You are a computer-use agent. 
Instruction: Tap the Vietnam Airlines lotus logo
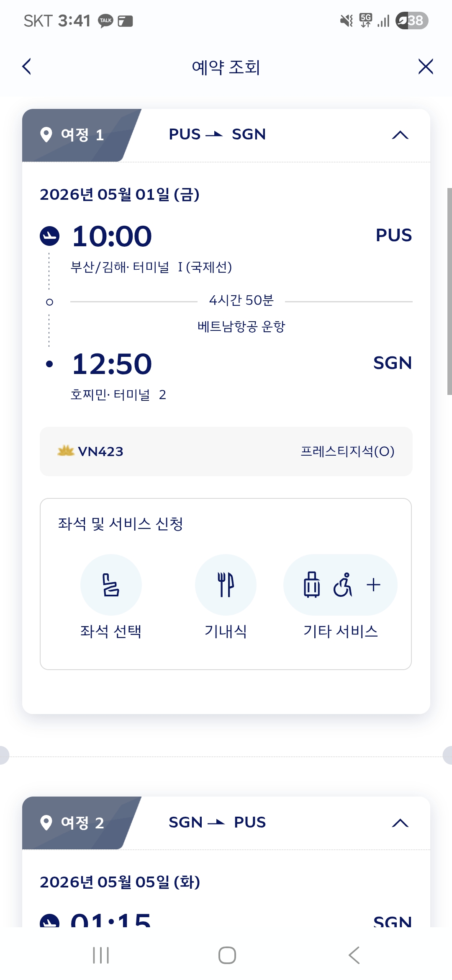[x=66, y=451]
